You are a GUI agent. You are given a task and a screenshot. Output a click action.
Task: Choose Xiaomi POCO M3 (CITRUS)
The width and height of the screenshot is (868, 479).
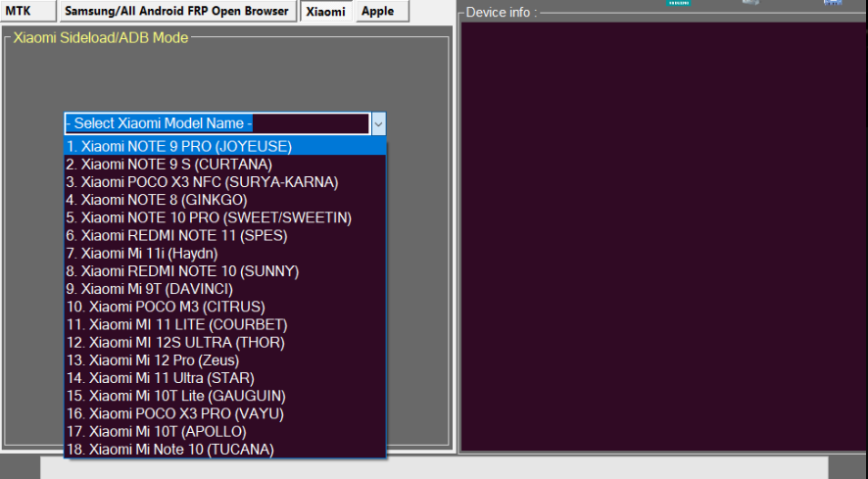point(225,307)
